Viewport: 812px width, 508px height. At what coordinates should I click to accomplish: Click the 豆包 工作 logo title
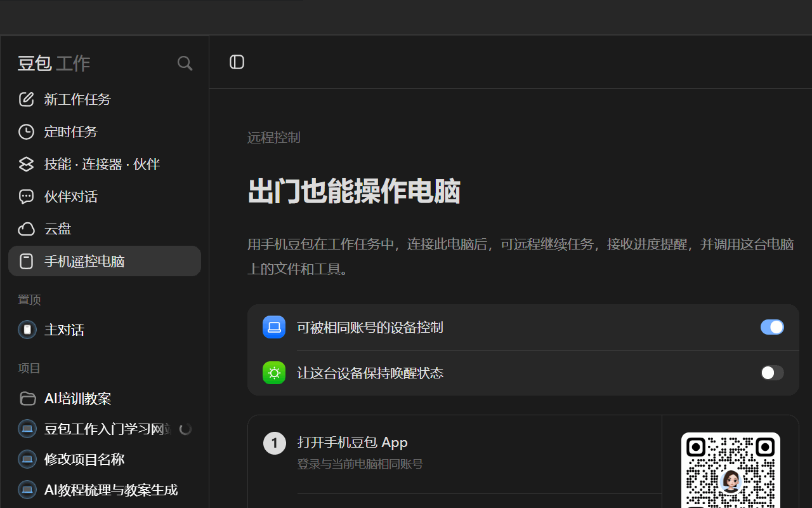click(54, 63)
